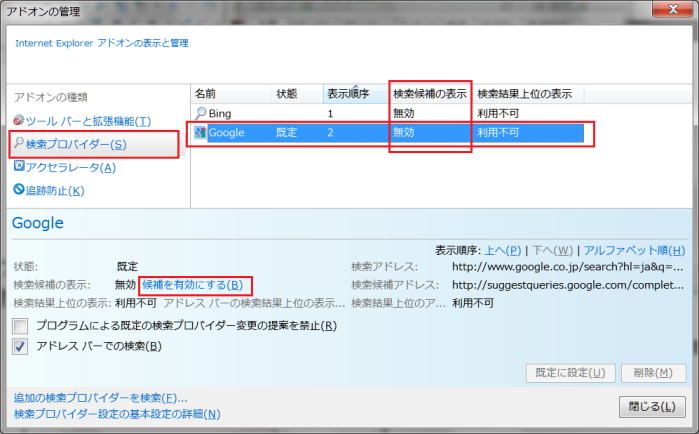Click the toolbars and extensions gear icon
This screenshot has width=699, height=434.
pyautogui.click(x=18, y=120)
